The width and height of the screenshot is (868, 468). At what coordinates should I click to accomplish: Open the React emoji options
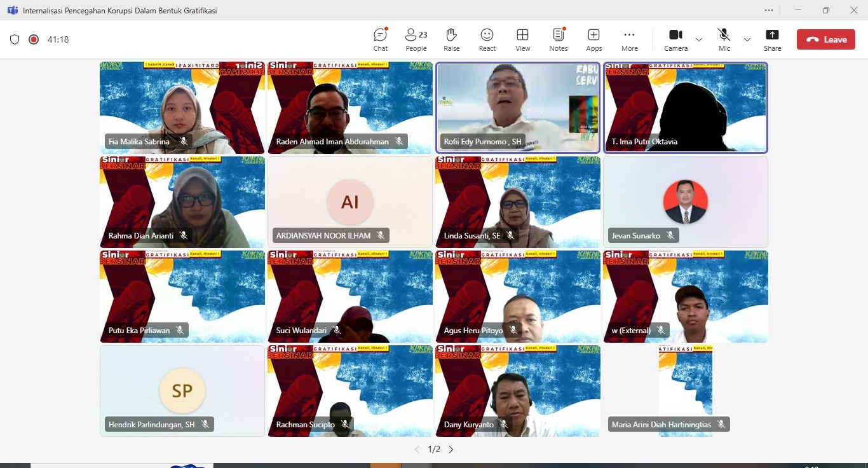pyautogui.click(x=487, y=39)
